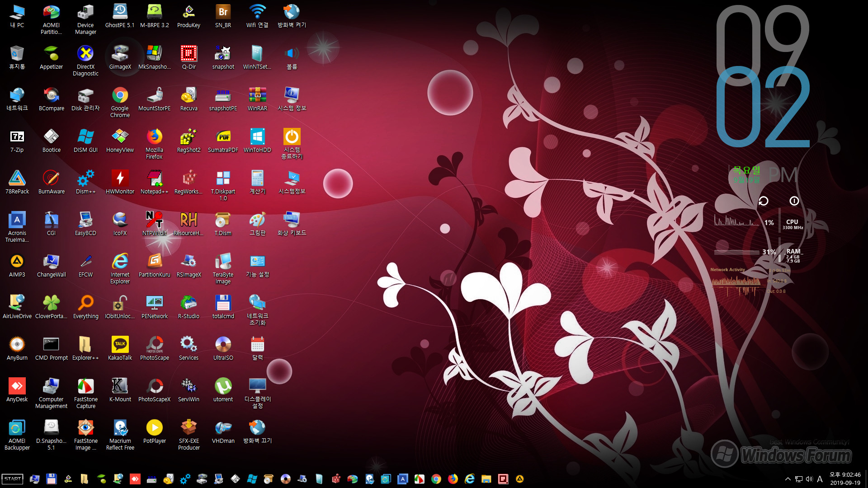Image resolution: width=868 pixels, height=488 pixels.
Task: Click the refresh icon on the widget
Action: (763, 201)
